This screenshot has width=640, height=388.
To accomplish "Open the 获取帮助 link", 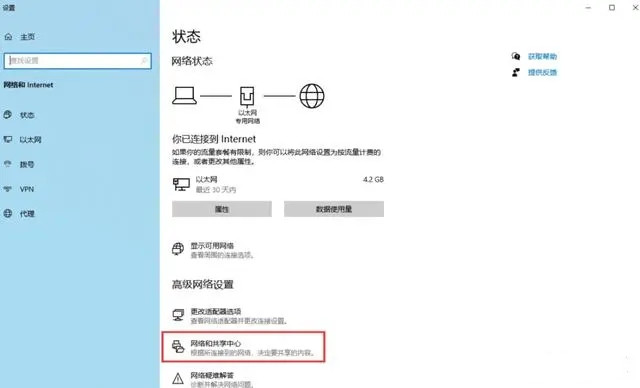I will click(x=542, y=56).
